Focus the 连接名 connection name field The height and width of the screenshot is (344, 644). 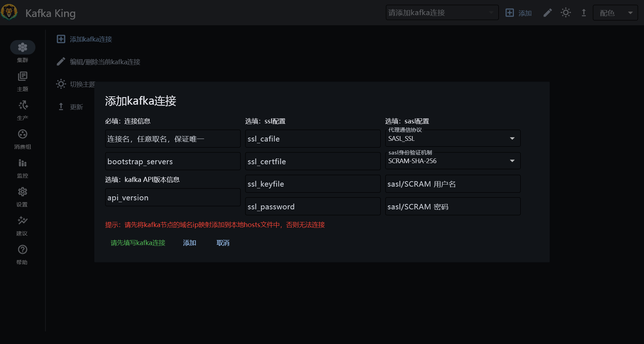click(173, 139)
